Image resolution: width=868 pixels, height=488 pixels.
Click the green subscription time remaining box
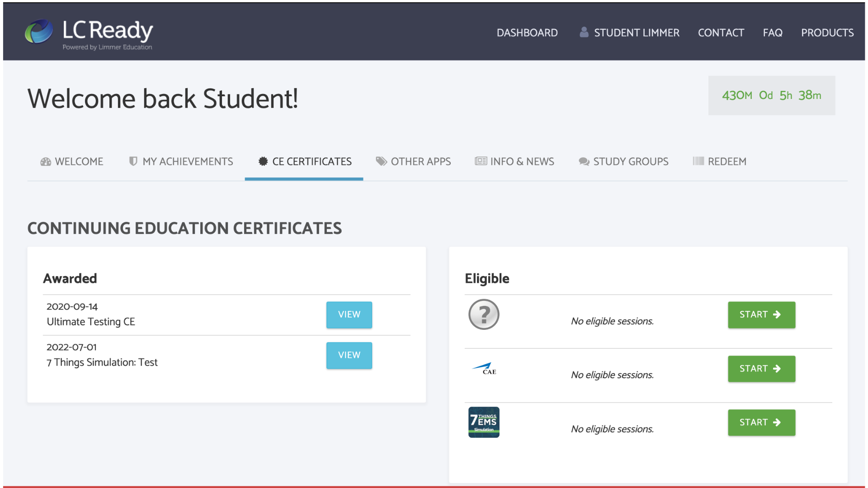(x=771, y=95)
